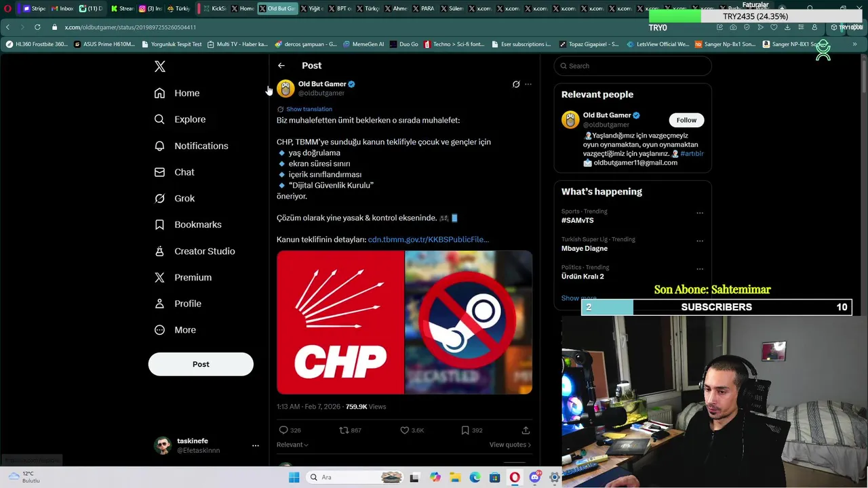Open Chat in the sidebar
Viewport: 868px width, 488px height.
click(174, 172)
